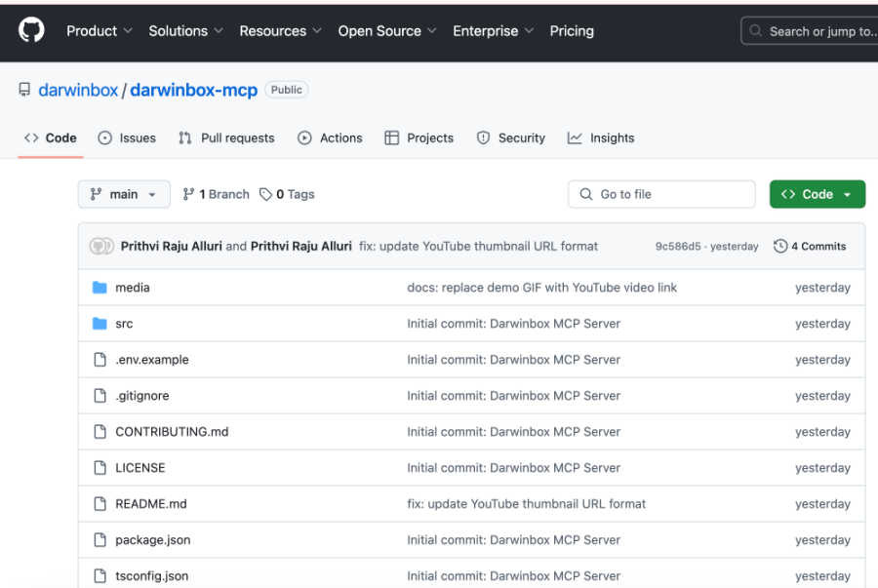
Task: Click the search magnifier icon in header
Action: pyautogui.click(x=755, y=31)
